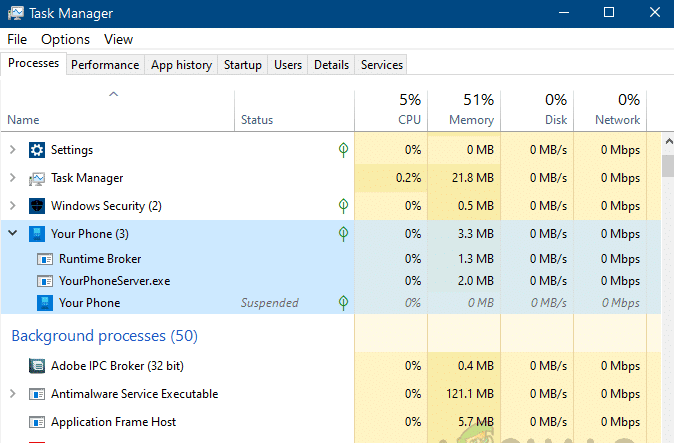674x443 pixels.
Task: Open the Users tab
Action: 288,65
